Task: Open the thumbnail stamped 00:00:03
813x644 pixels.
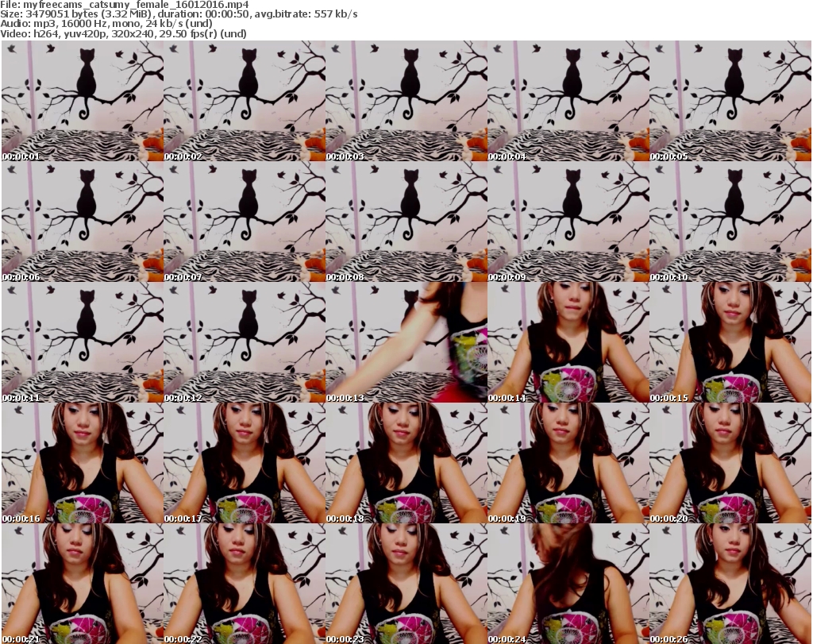Action: pyautogui.click(x=406, y=101)
